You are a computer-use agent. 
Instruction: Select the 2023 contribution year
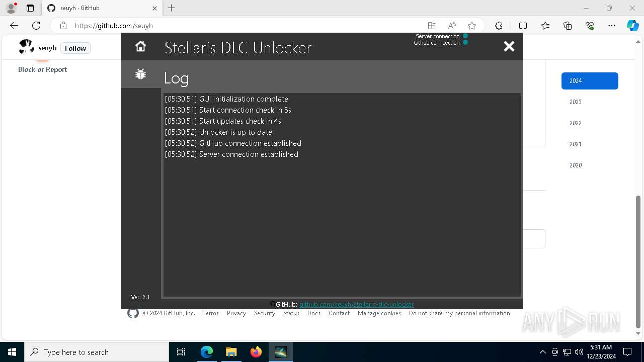[x=590, y=102]
